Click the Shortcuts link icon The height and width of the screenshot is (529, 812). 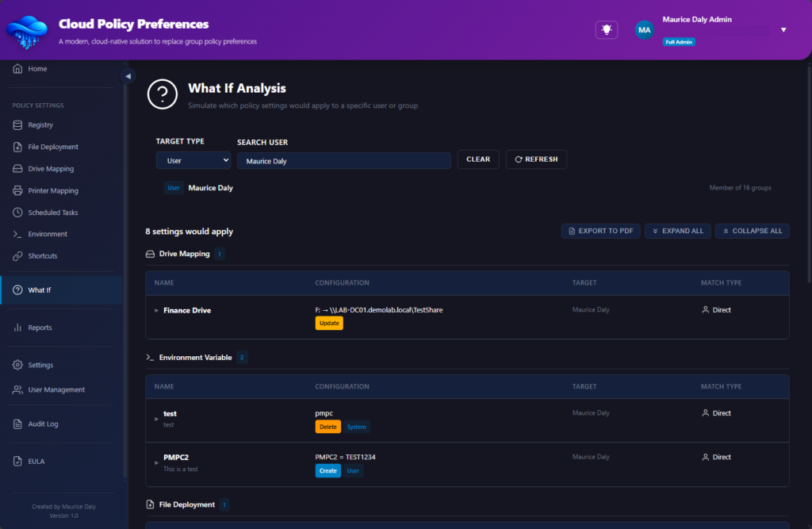[17, 256]
